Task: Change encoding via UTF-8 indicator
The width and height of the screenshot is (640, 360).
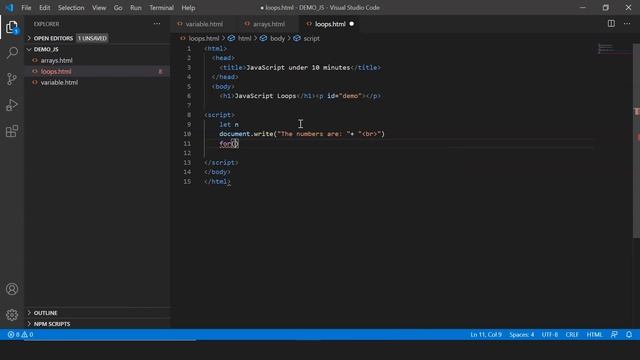Action: click(550, 335)
